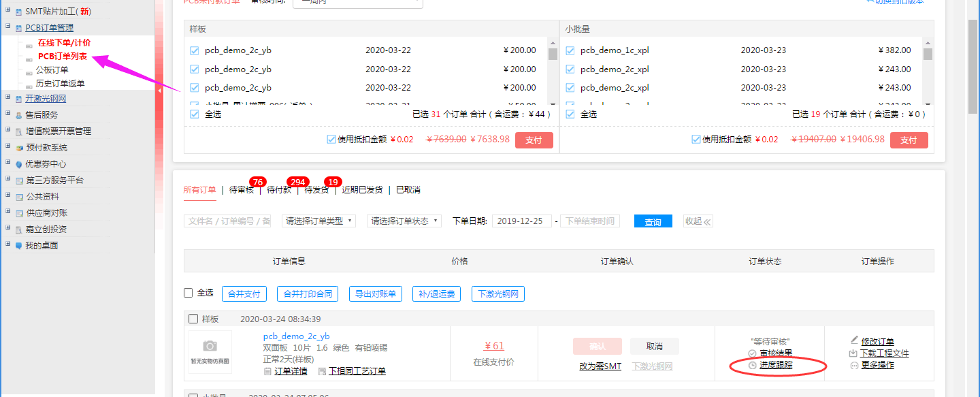
Task: Click the ellipsis icon beside 更多操作
Action: click(854, 366)
